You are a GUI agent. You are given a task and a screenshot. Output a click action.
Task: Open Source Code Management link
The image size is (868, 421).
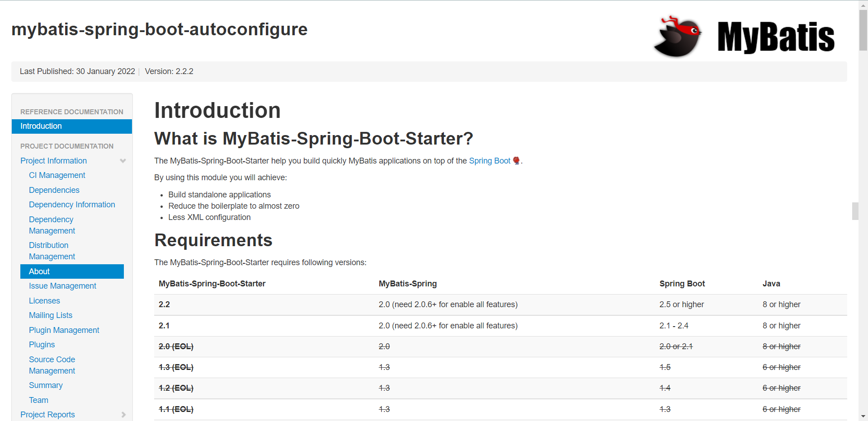(52, 365)
